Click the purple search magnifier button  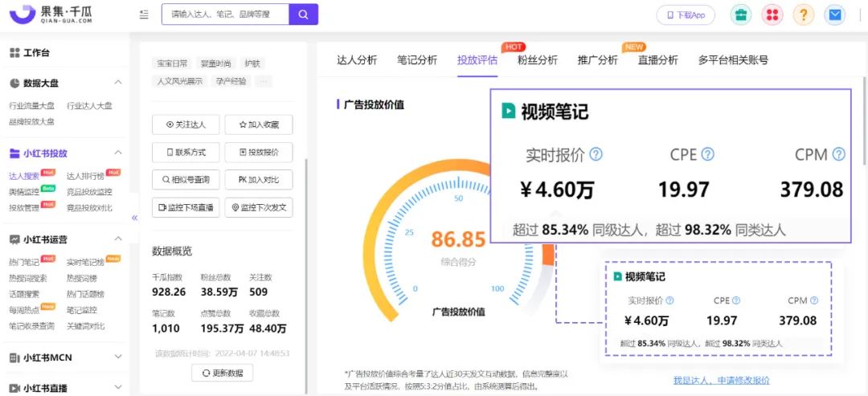pyautogui.click(x=303, y=14)
